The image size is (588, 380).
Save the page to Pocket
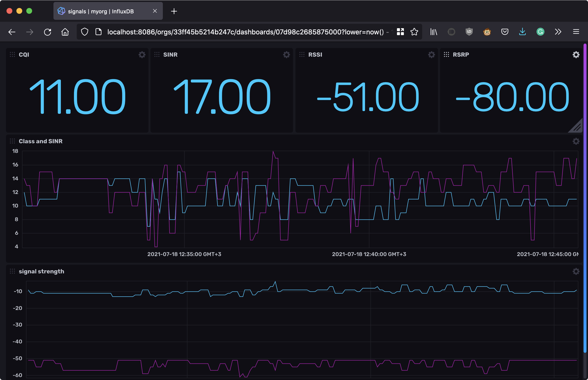click(x=505, y=32)
